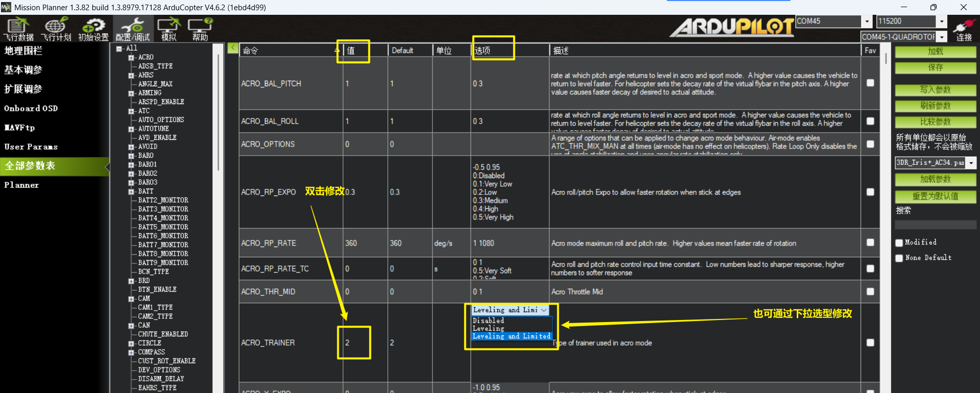Open the User Params page
Screen dimensions: 980x393
pyautogui.click(x=31, y=147)
